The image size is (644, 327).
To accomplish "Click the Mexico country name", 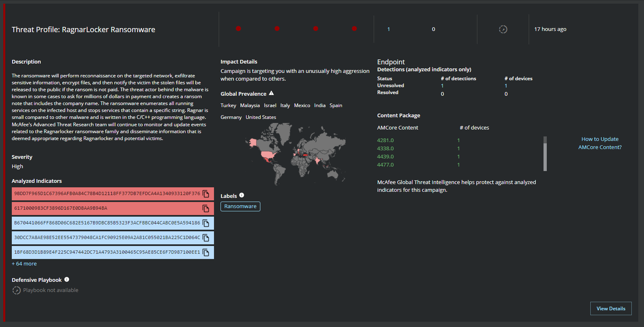I will click(302, 105).
